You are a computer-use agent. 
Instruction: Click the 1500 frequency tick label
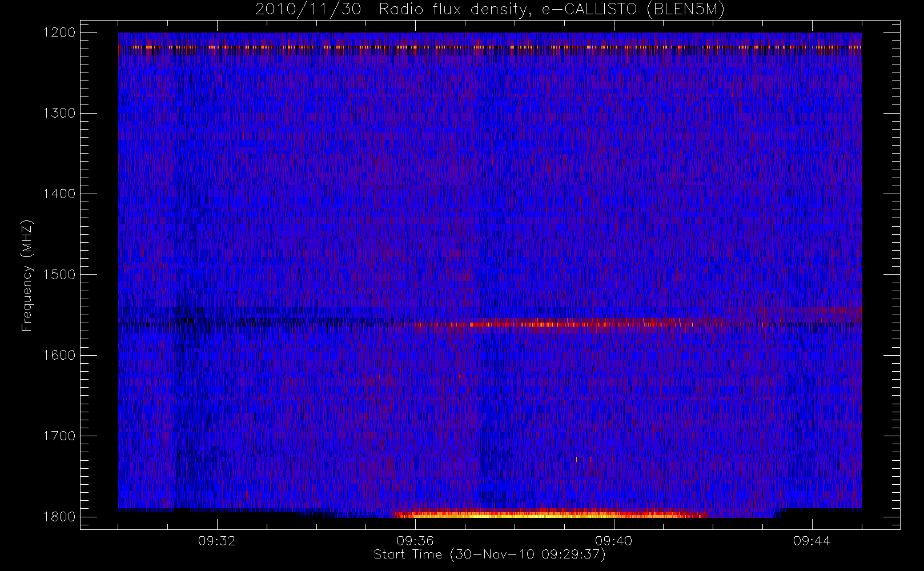pyautogui.click(x=59, y=274)
